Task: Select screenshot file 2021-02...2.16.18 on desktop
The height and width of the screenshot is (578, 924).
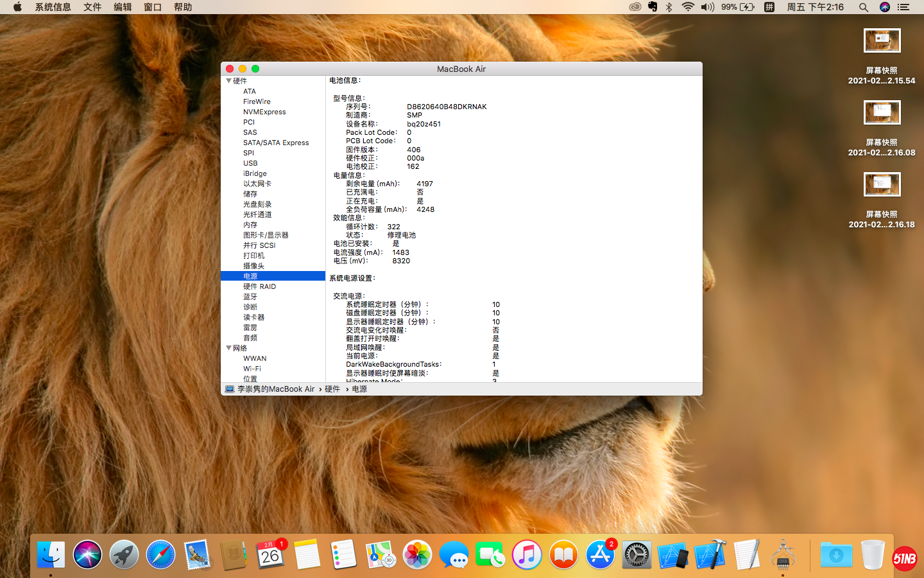Action: tap(882, 200)
